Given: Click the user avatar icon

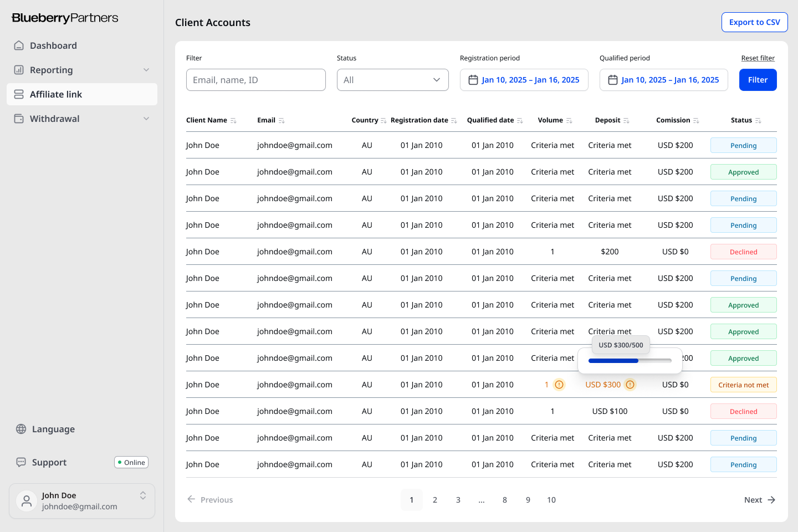Looking at the screenshot, I should tap(26, 501).
